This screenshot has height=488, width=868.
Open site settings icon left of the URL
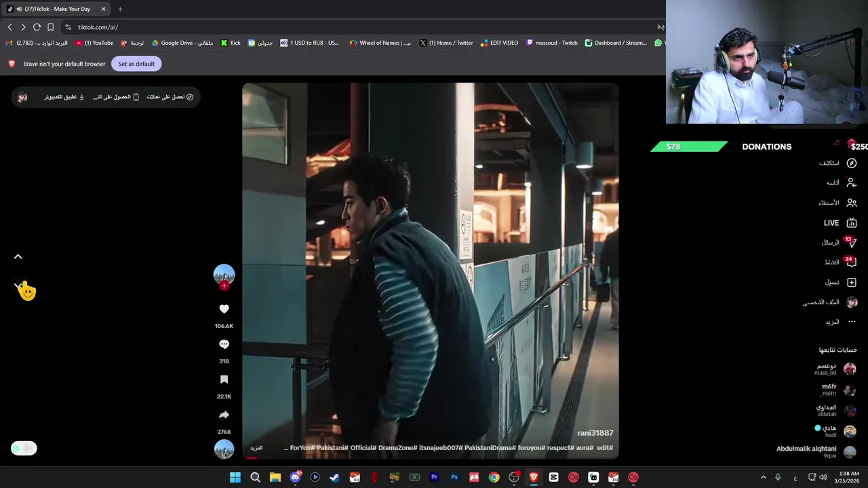coord(68,27)
